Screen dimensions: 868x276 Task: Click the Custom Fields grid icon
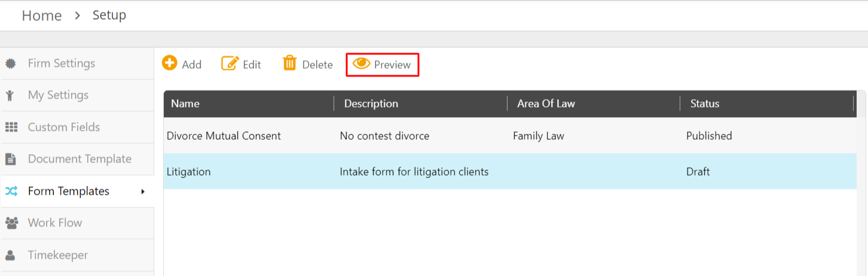(x=11, y=127)
